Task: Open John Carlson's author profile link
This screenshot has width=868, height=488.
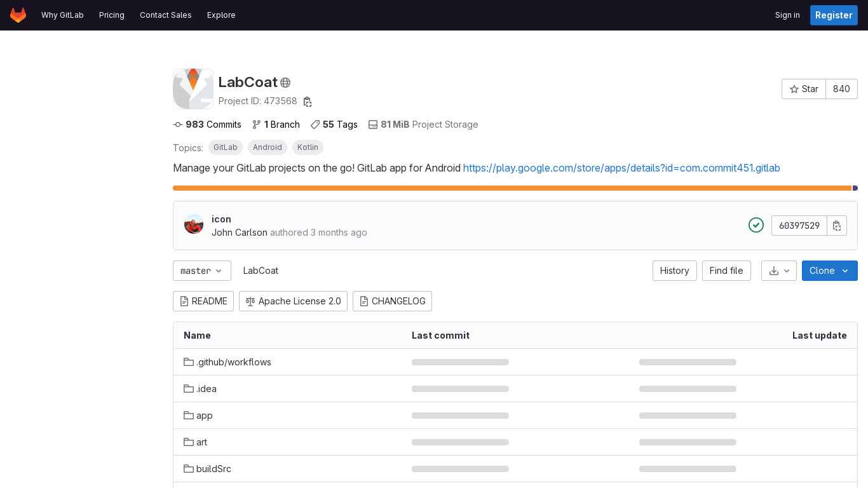Action: [240, 233]
